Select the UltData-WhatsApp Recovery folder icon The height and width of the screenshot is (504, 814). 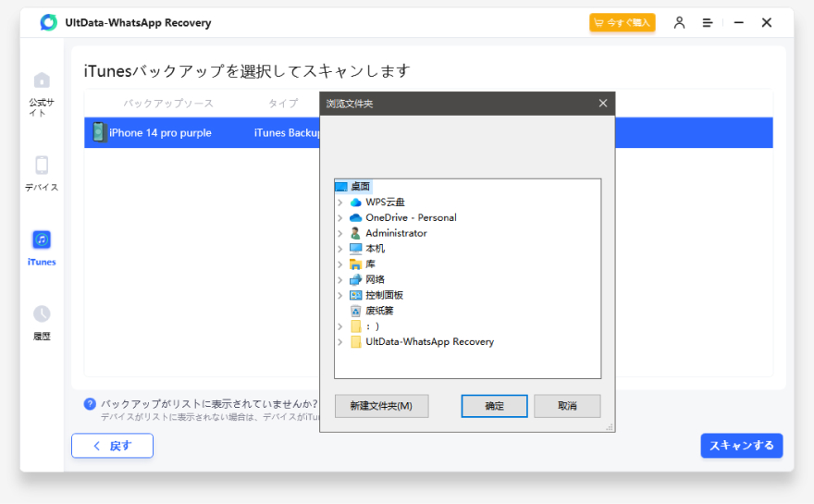(355, 341)
